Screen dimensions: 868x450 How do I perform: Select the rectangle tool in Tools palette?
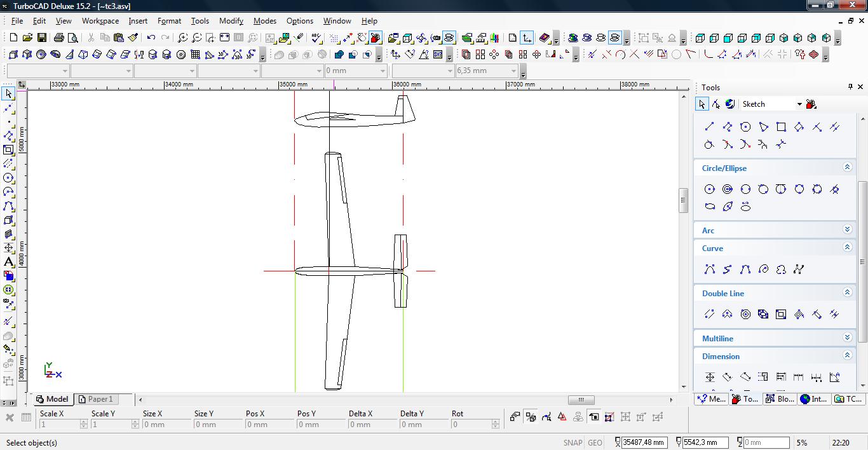781,127
